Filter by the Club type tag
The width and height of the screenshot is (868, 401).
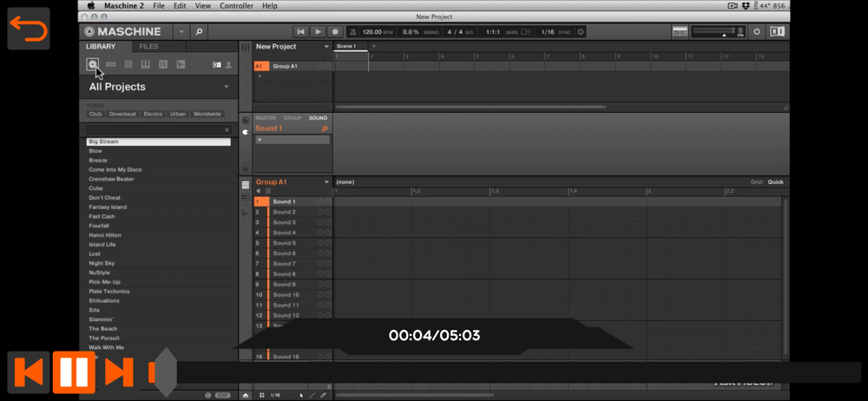pos(95,114)
